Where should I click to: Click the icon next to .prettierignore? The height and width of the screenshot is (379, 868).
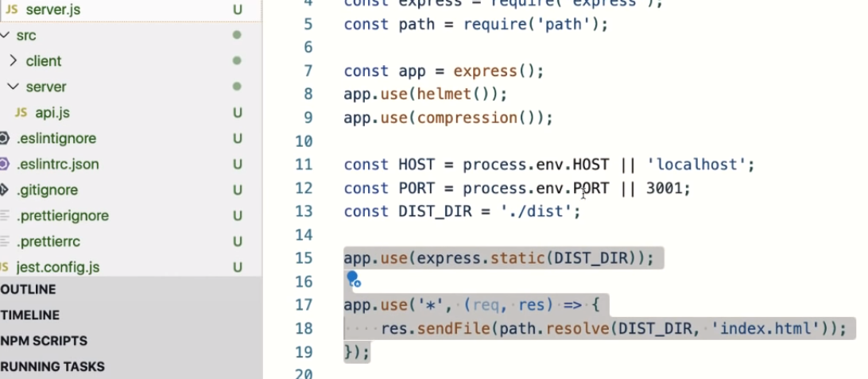4,216
